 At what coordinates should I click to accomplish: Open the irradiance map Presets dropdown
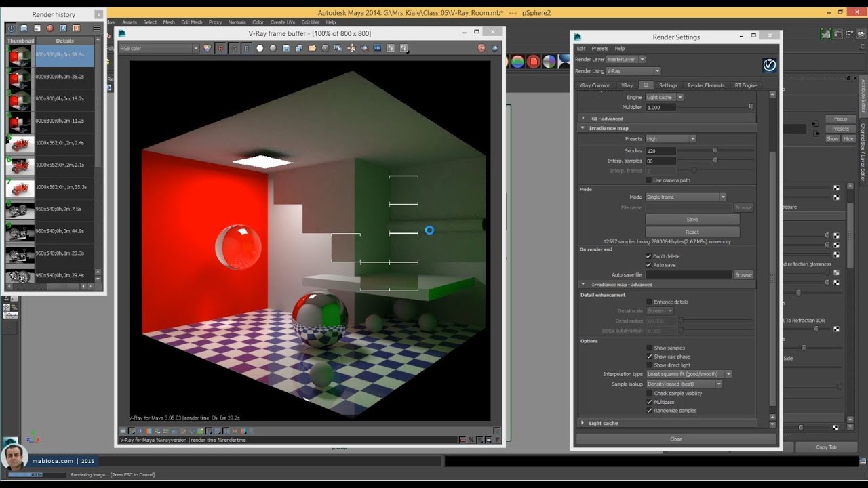pyautogui.click(x=671, y=139)
